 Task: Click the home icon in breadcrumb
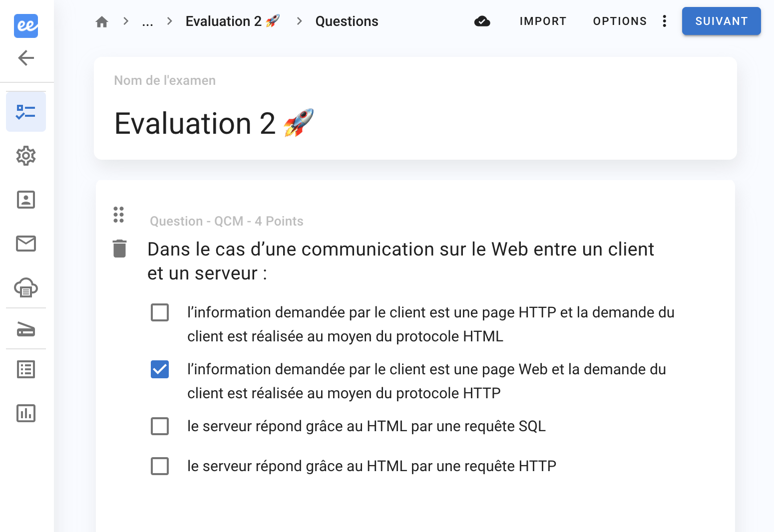point(102,21)
